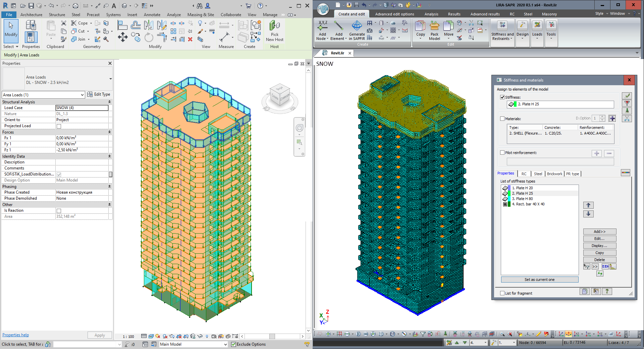Uncheck the Stiffness checkbox

click(x=502, y=97)
